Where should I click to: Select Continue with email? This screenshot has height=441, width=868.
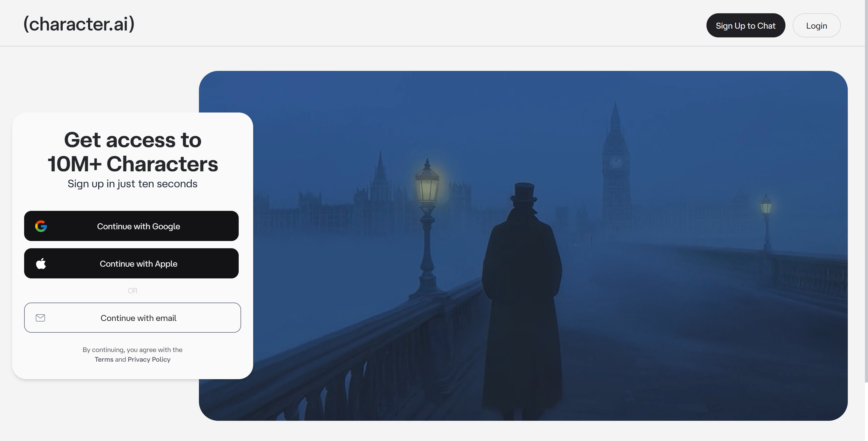pos(132,318)
